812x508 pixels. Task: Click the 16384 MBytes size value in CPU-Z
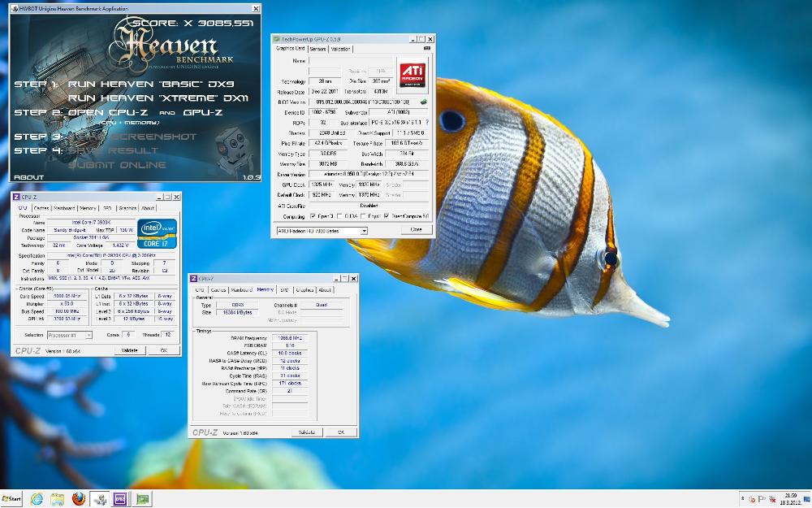[x=237, y=313]
